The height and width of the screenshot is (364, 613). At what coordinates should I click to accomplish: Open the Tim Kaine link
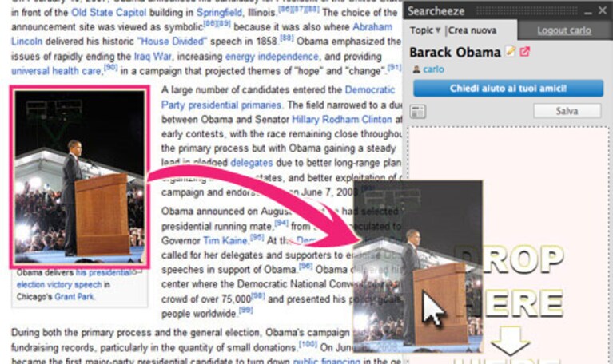[225, 240]
